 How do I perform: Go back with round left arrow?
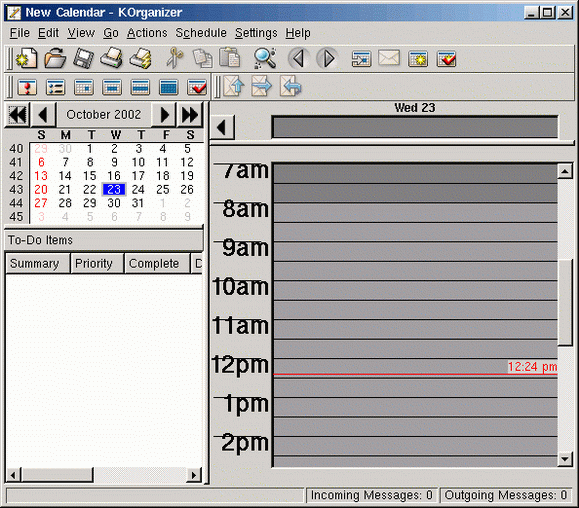pos(298,58)
